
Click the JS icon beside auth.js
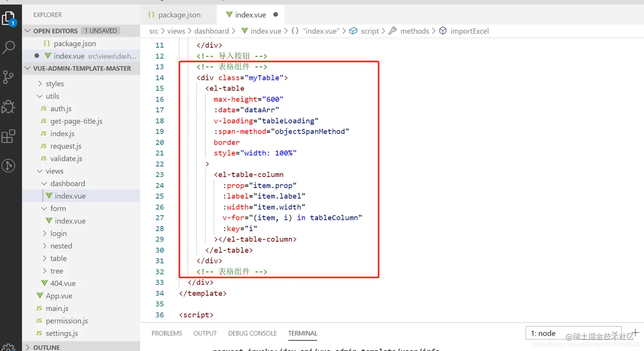[x=43, y=108]
